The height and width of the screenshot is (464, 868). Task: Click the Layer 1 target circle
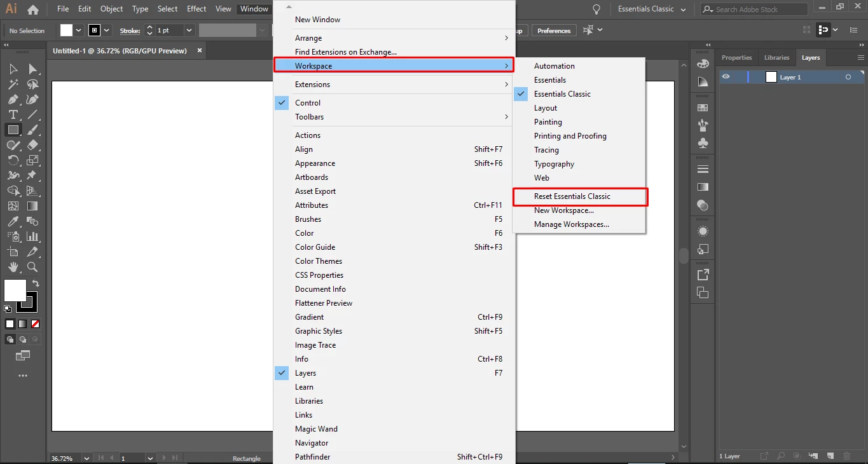point(848,77)
